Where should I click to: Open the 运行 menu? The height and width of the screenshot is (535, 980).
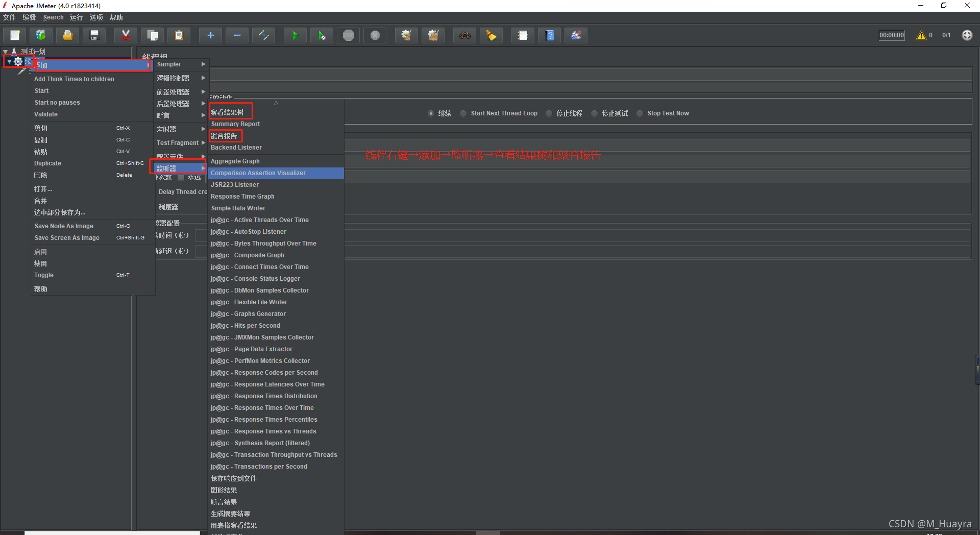pos(76,17)
